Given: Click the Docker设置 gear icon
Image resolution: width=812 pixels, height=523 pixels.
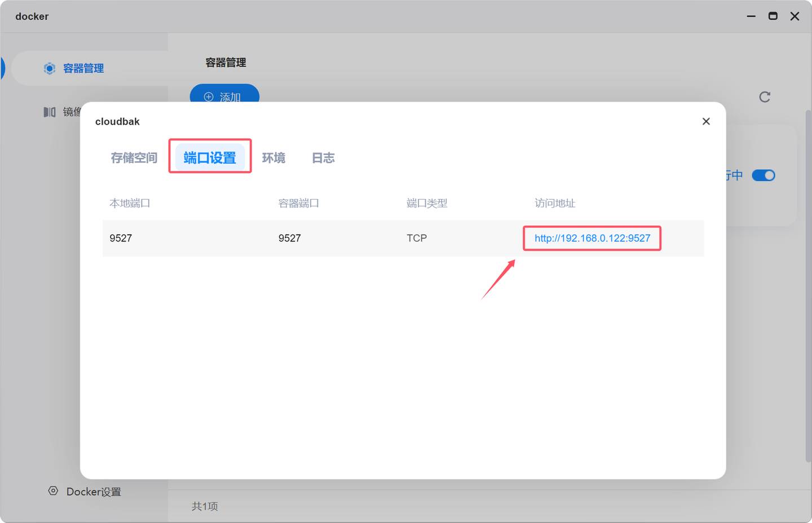Looking at the screenshot, I should (53, 491).
